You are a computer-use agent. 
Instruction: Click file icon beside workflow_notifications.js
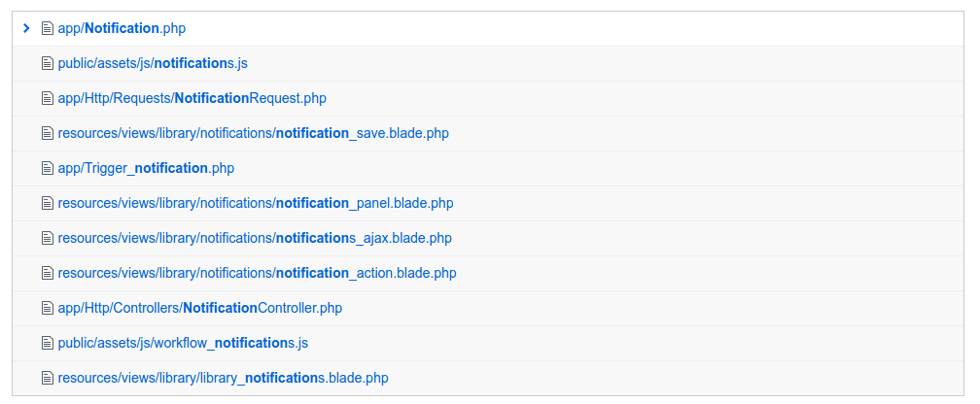pos(47,344)
